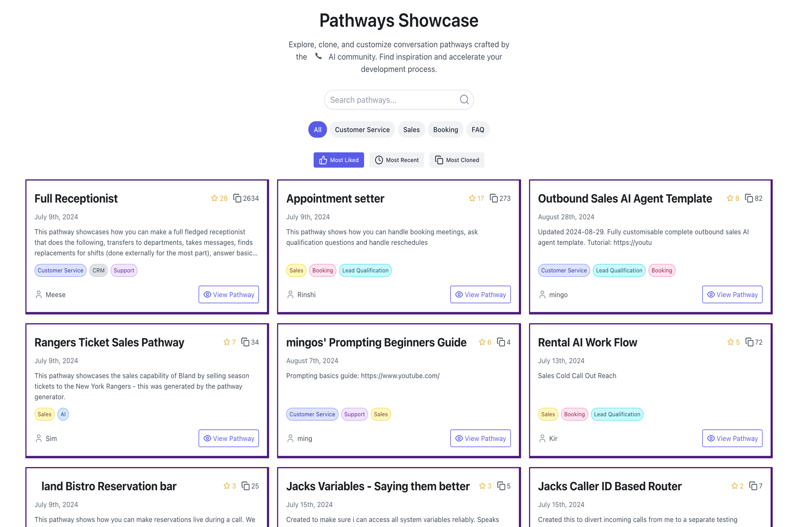Sort pathways by Most Cloned
The height and width of the screenshot is (527, 812).
tap(456, 160)
